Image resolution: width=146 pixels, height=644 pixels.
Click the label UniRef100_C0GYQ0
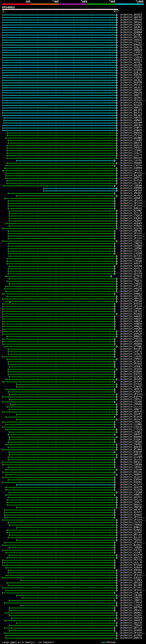point(131,161)
